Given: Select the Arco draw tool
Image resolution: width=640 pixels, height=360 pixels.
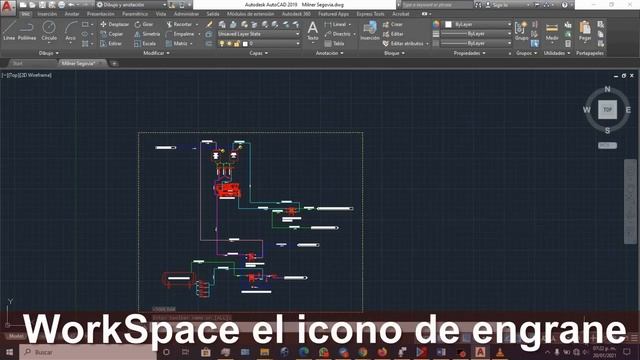Looking at the screenshot, I should tap(71, 31).
